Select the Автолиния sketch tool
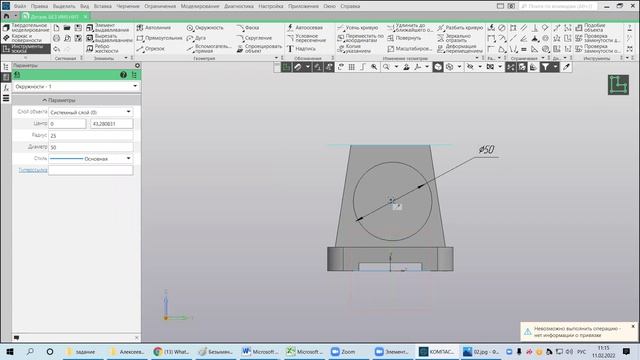Image resolution: width=640 pixels, height=360 pixels. coord(154,27)
